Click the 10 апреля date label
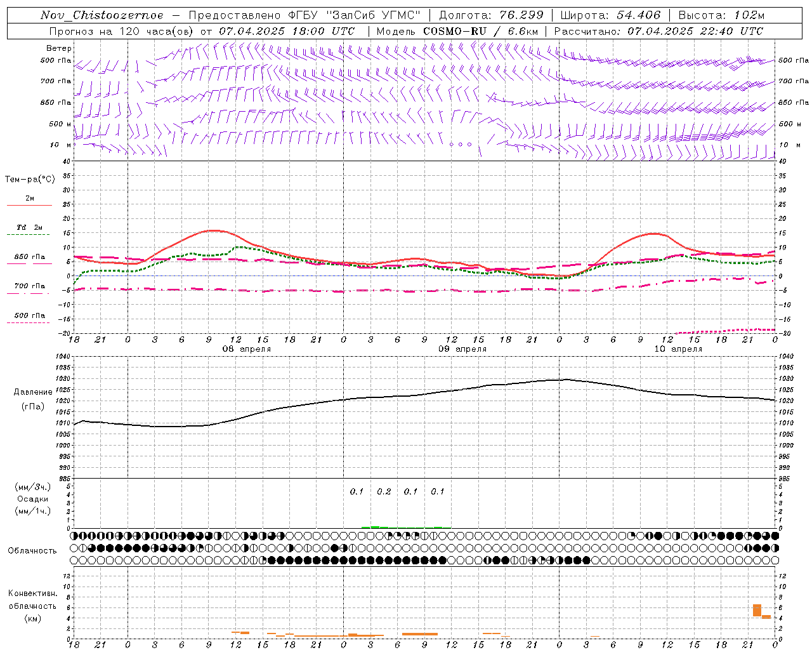Image resolution: width=812 pixels, height=650 pixels. 678,349
